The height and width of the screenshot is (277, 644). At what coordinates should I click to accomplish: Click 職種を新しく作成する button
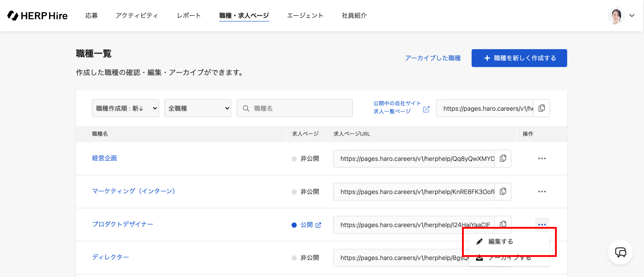[519, 58]
